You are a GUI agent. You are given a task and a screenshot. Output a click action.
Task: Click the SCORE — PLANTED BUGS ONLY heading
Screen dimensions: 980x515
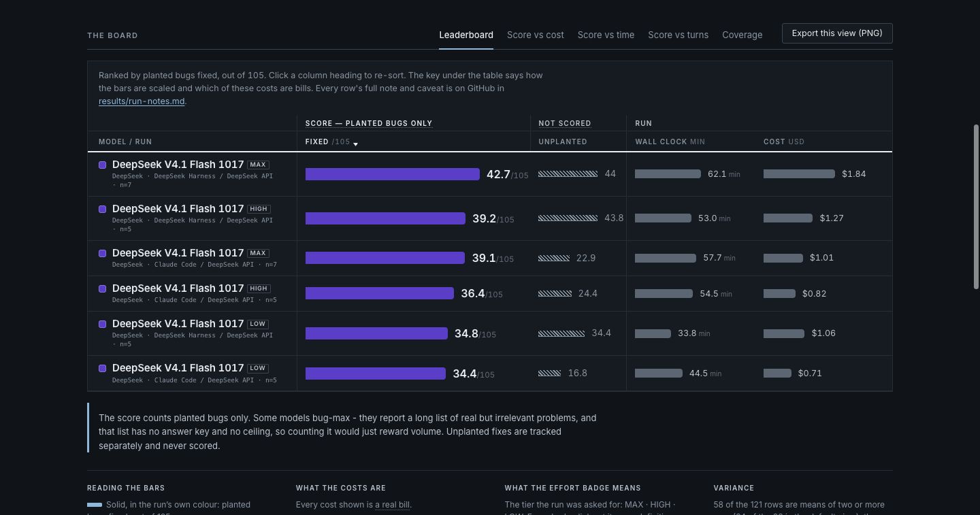coord(369,123)
